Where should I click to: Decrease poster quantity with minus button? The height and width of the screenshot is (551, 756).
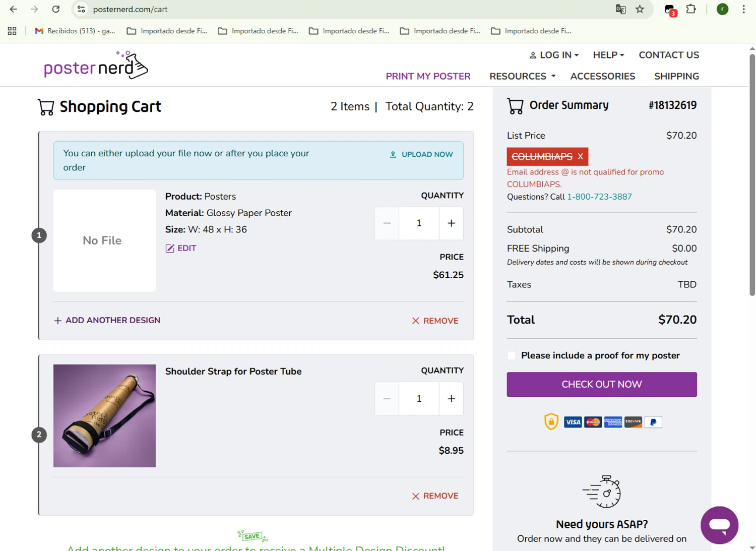387,223
